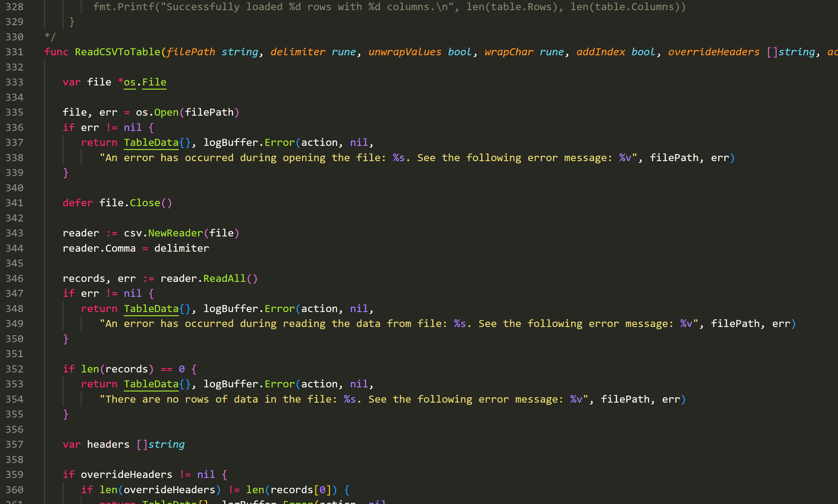Follow the TableData link on line 348
This screenshot has height=504, width=838.
pos(151,308)
